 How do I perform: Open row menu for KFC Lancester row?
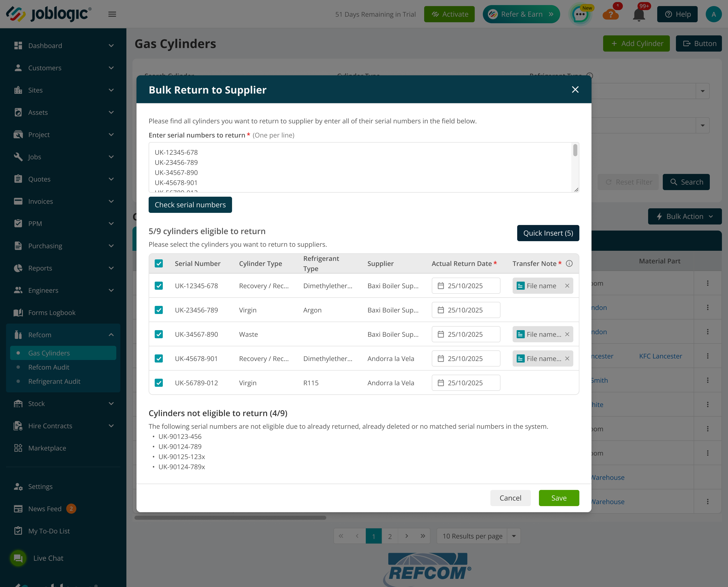tap(707, 356)
